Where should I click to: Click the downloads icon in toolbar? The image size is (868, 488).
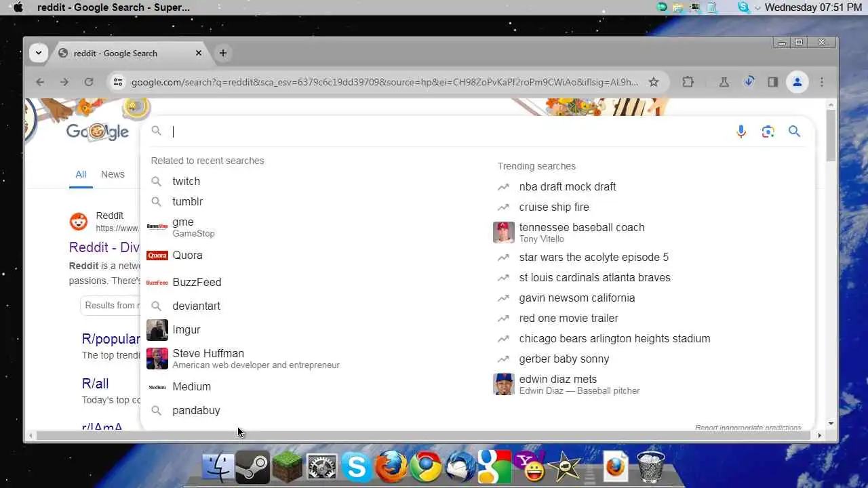pyautogui.click(x=749, y=82)
